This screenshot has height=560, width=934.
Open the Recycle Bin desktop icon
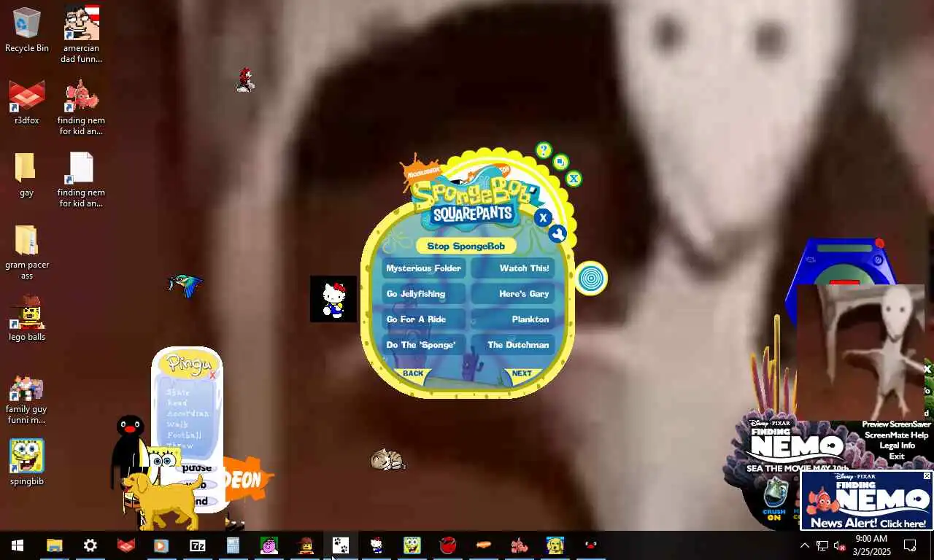click(x=27, y=30)
